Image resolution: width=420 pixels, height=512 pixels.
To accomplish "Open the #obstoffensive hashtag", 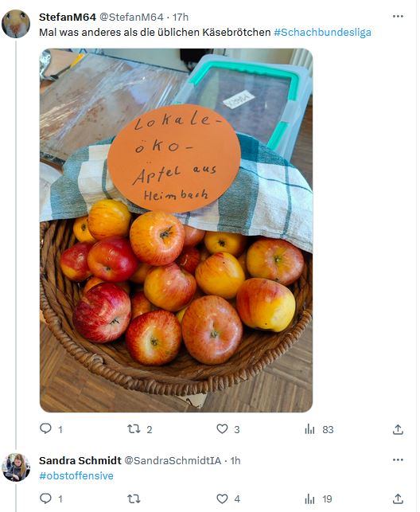I will 76,475.
